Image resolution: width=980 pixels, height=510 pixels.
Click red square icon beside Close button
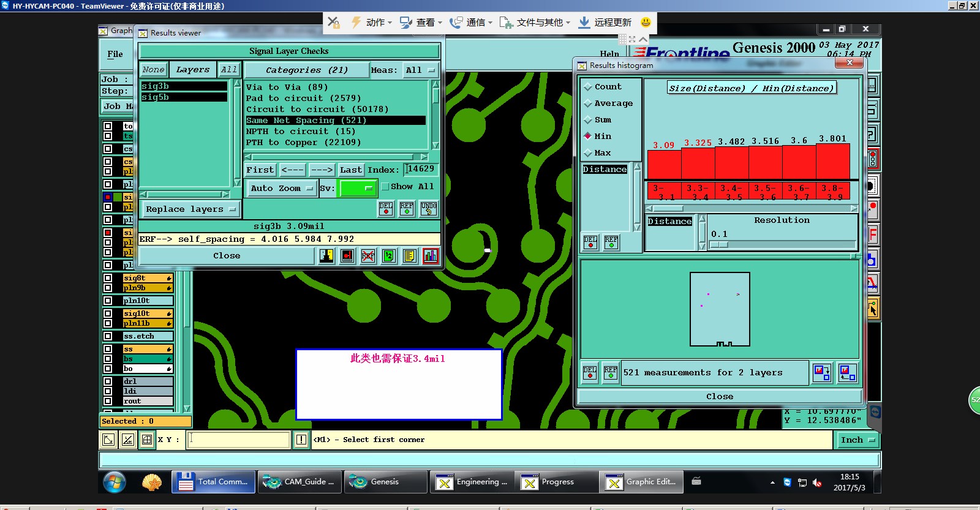click(347, 256)
